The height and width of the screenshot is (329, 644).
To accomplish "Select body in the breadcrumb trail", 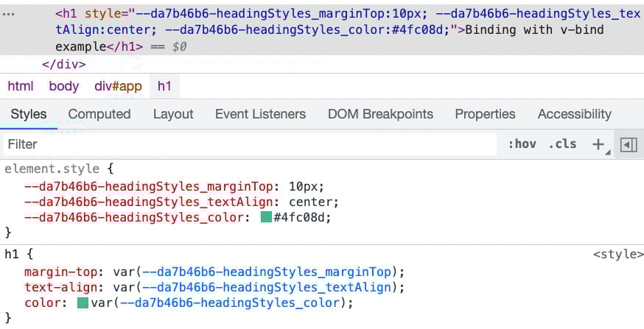I will [63, 86].
